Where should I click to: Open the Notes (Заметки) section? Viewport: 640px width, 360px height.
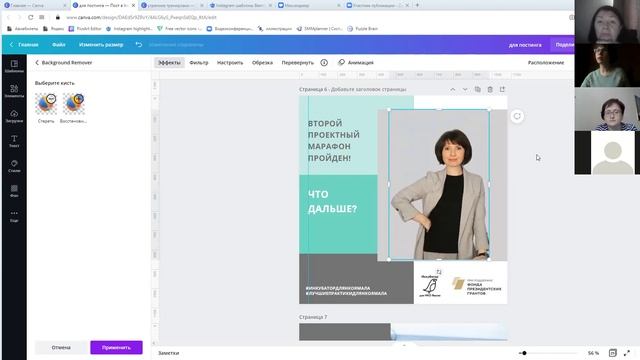(169, 353)
